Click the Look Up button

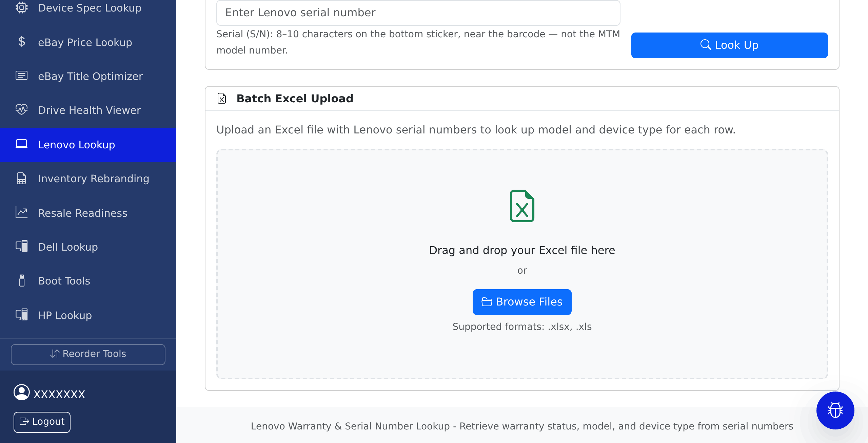pyautogui.click(x=729, y=45)
